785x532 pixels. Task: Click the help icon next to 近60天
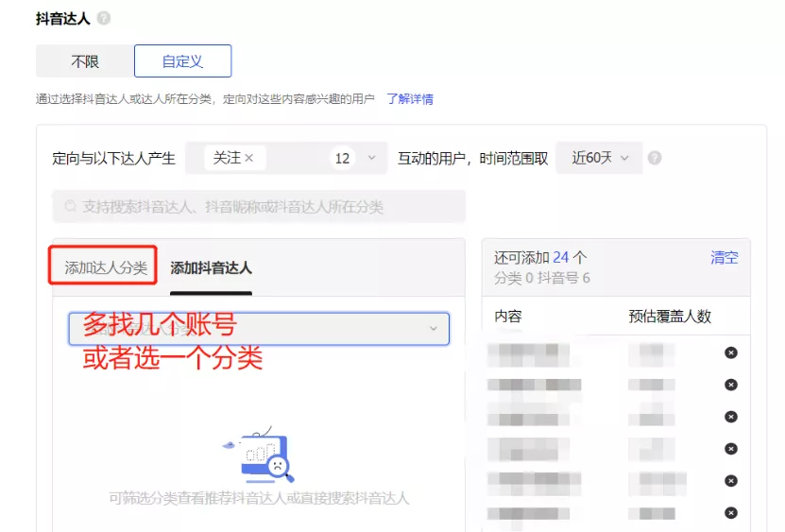(x=655, y=158)
